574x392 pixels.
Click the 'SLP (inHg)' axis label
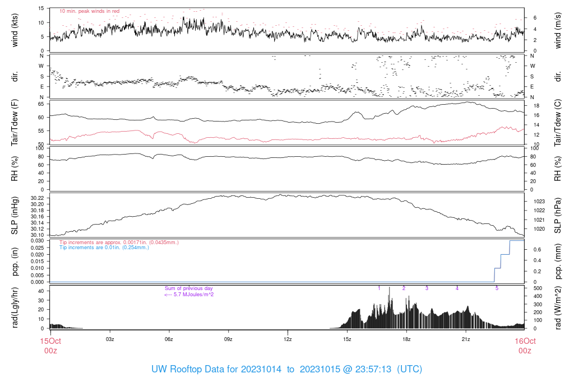coord(16,215)
